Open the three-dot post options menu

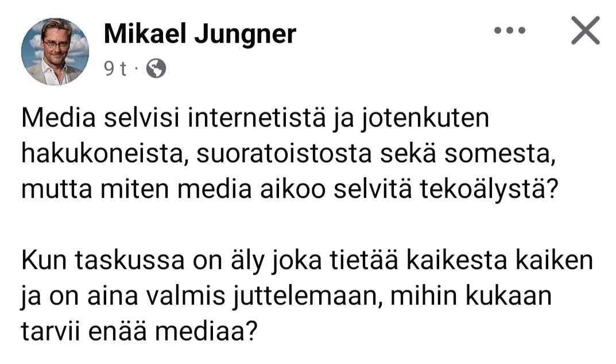tap(510, 31)
